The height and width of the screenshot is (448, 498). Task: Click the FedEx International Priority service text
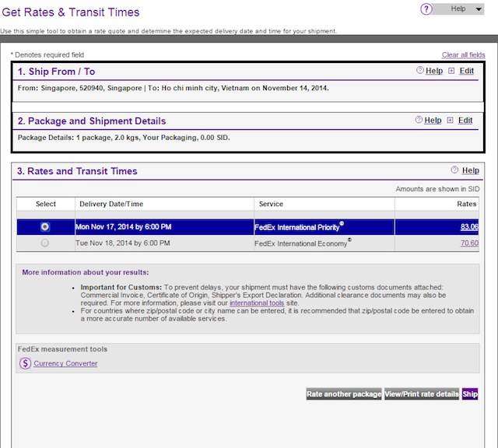(297, 227)
